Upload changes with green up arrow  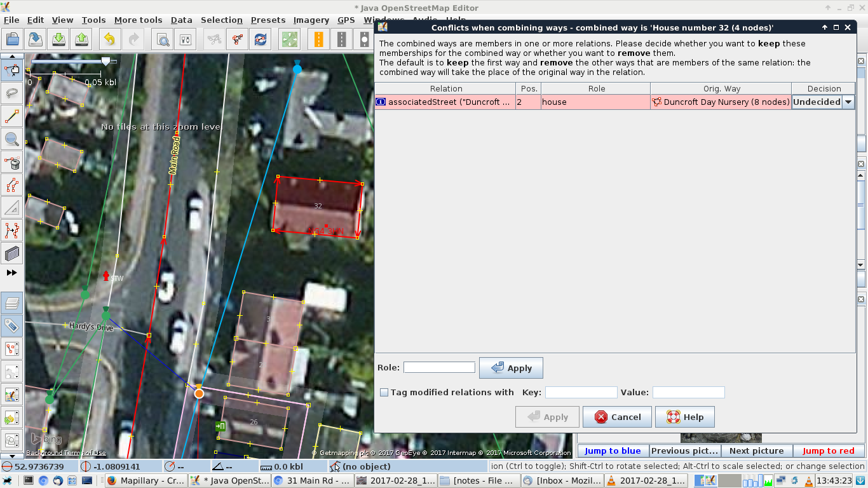pos(81,39)
